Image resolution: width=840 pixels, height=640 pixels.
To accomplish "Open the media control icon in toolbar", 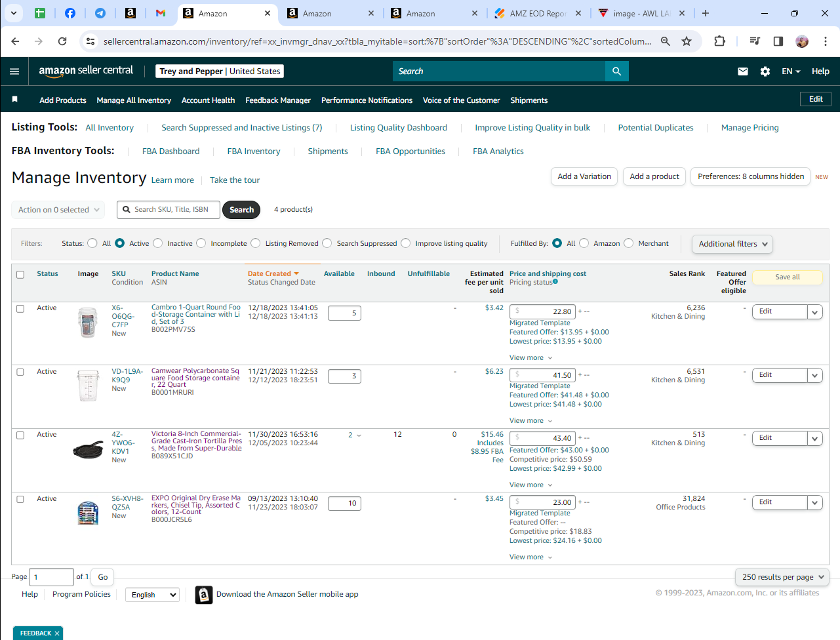I will pyautogui.click(x=755, y=41).
